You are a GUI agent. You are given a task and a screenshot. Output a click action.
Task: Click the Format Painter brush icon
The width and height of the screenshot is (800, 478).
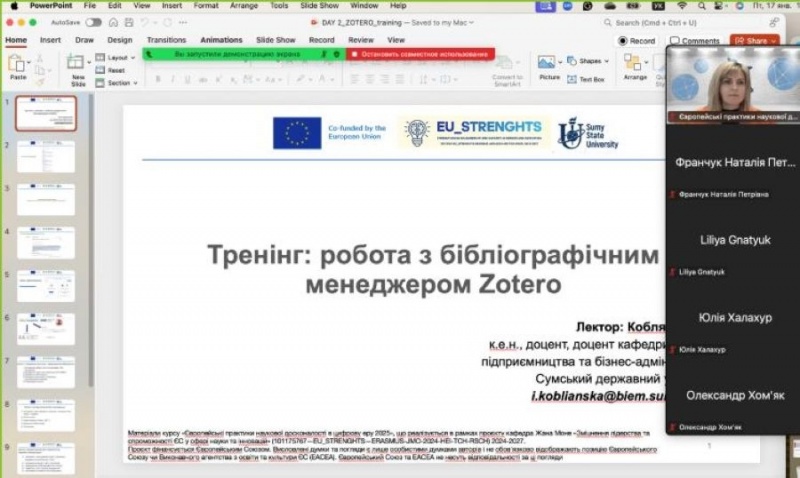[40, 82]
